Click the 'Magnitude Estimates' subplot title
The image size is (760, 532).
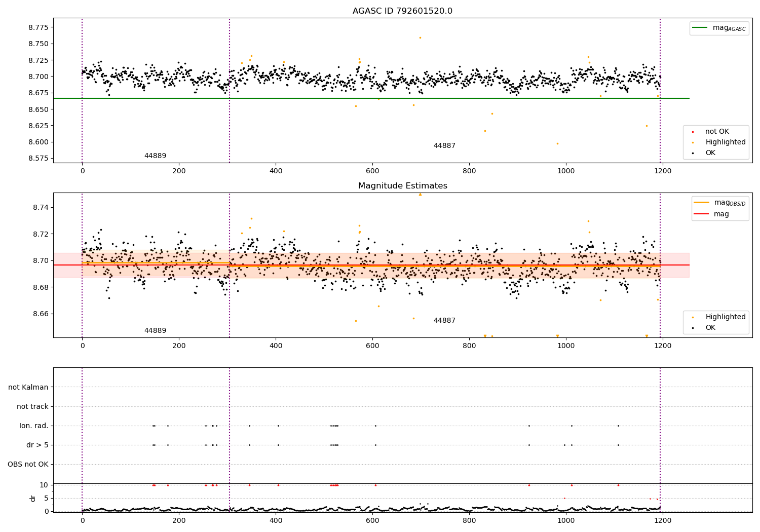[x=402, y=186]
